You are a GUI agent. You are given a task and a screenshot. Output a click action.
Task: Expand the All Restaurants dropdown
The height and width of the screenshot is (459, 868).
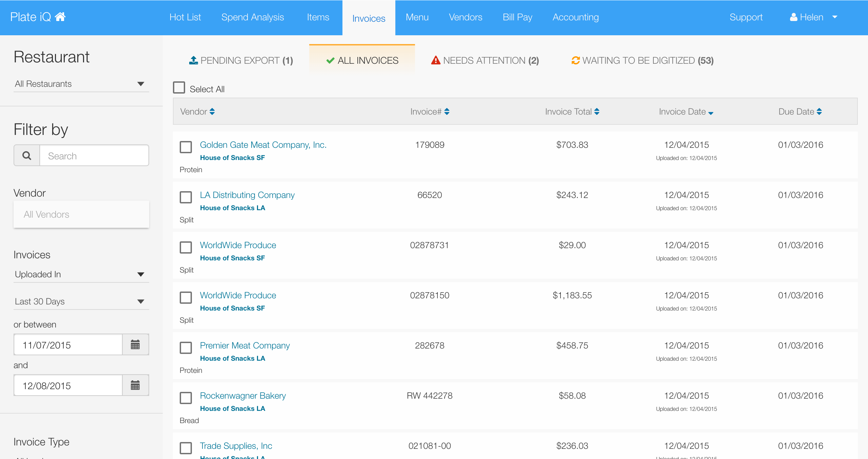pyautogui.click(x=81, y=84)
